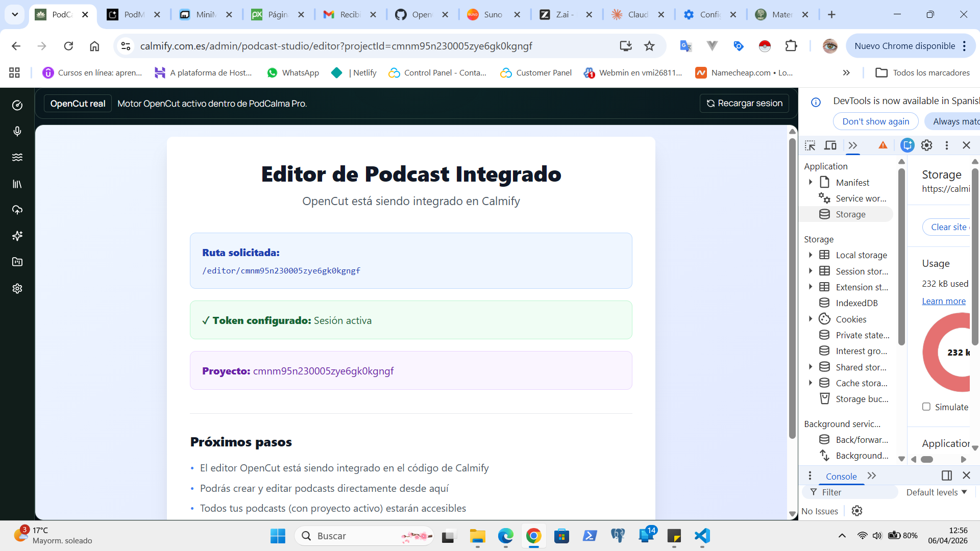980x551 pixels.
Task: Click Recargar sesion button
Action: point(744,103)
